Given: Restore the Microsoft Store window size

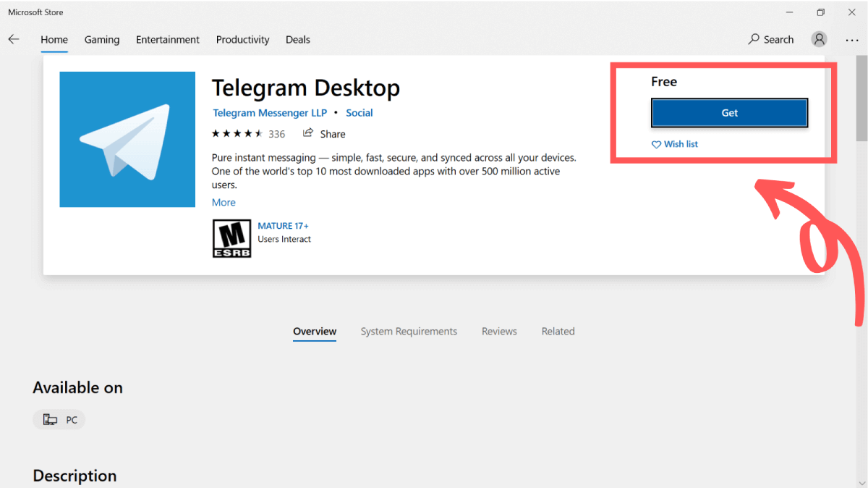Looking at the screenshot, I should [820, 12].
